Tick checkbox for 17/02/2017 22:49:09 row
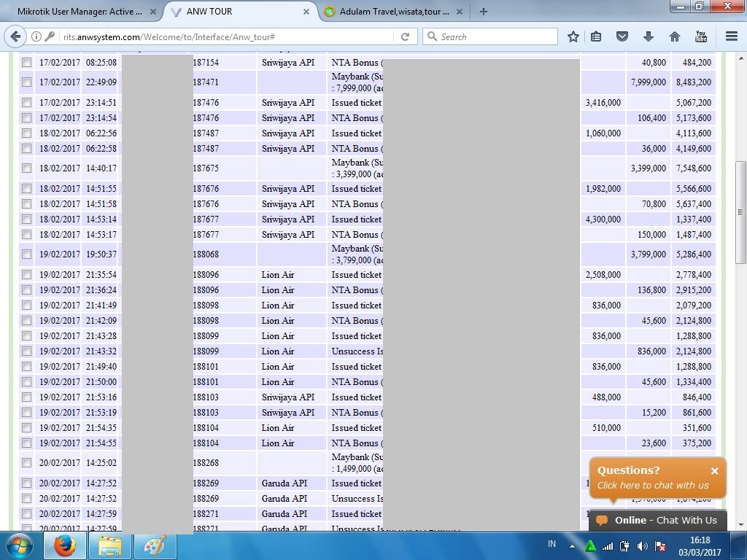 point(27,82)
